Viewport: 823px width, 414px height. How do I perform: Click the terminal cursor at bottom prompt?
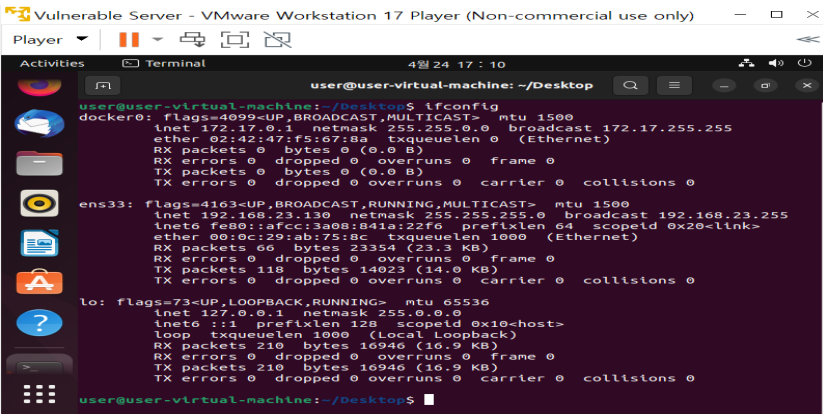tap(429, 400)
